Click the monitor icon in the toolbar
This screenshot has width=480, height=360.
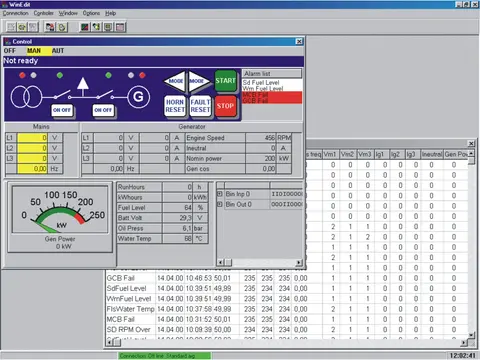click(108, 27)
